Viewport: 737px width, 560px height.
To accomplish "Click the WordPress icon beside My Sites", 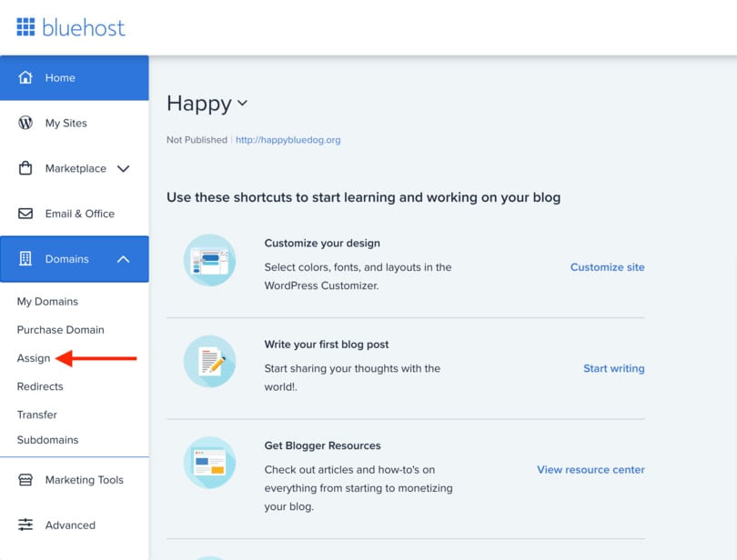I will (x=25, y=123).
